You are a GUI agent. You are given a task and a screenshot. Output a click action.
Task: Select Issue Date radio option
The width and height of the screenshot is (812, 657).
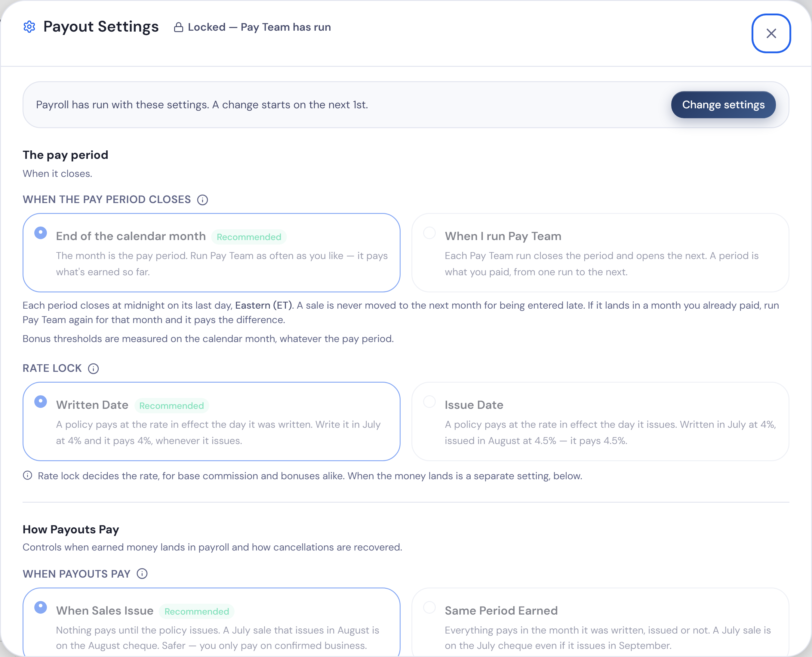429,402
